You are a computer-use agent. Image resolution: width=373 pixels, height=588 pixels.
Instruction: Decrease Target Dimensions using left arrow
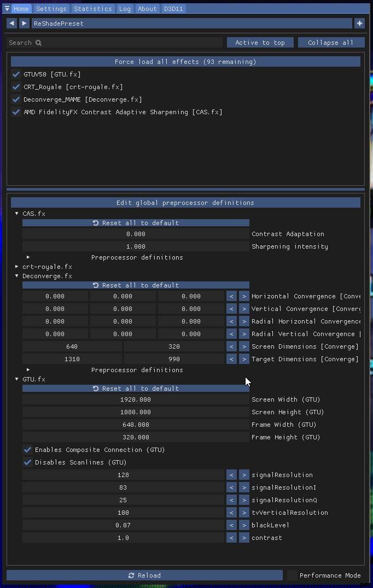click(x=231, y=359)
